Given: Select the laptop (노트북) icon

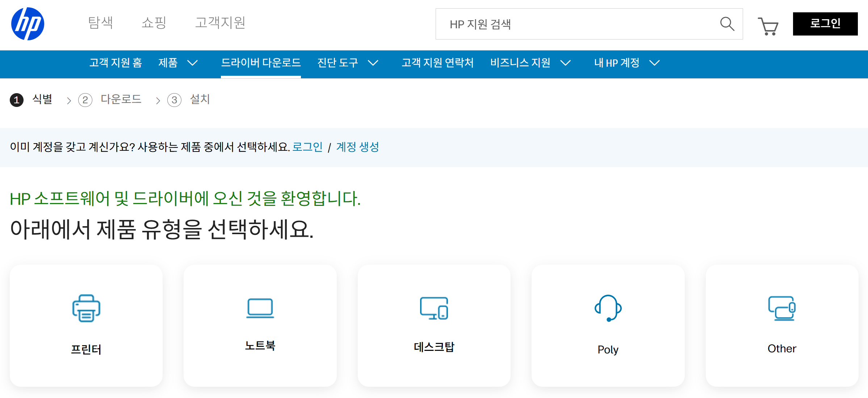Looking at the screenshot, I should [x=260, y=308].
